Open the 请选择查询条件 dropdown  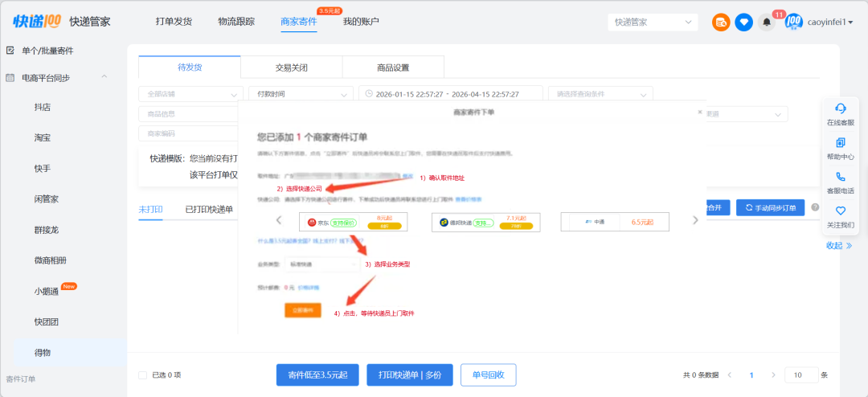pos(600,94)
